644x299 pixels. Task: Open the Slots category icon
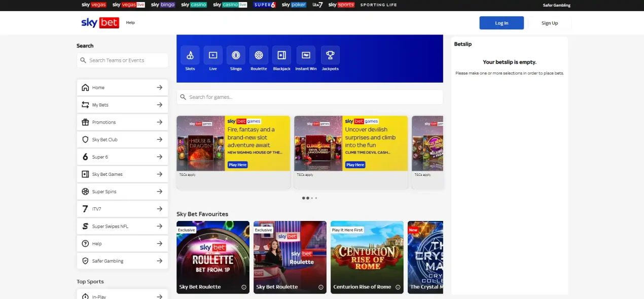tap(190, 55)
